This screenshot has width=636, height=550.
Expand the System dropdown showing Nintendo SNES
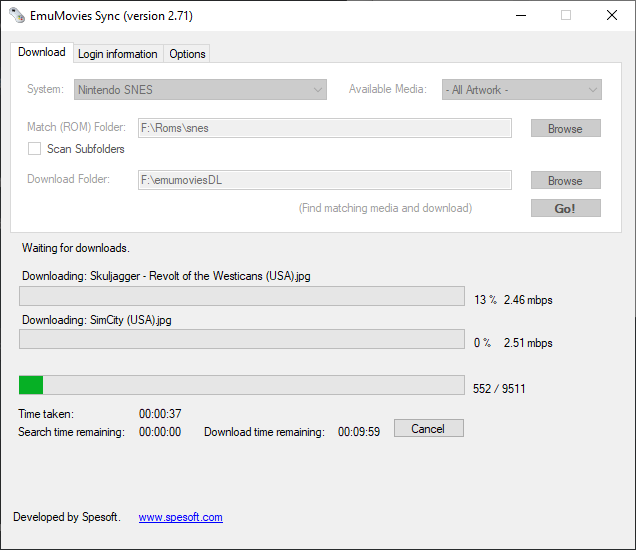point(201,90)
